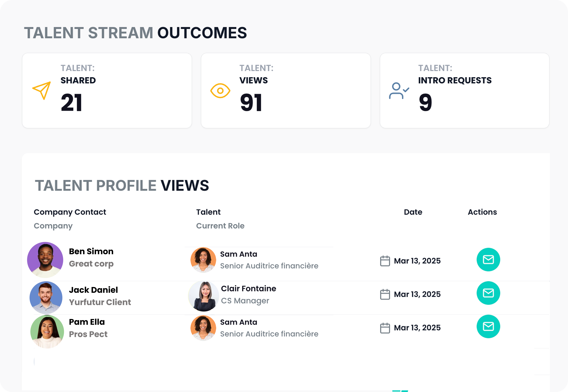Click the user-check Intro Requests icon
The width and height of the screenshot is (568, 392).
pos(399,91)
